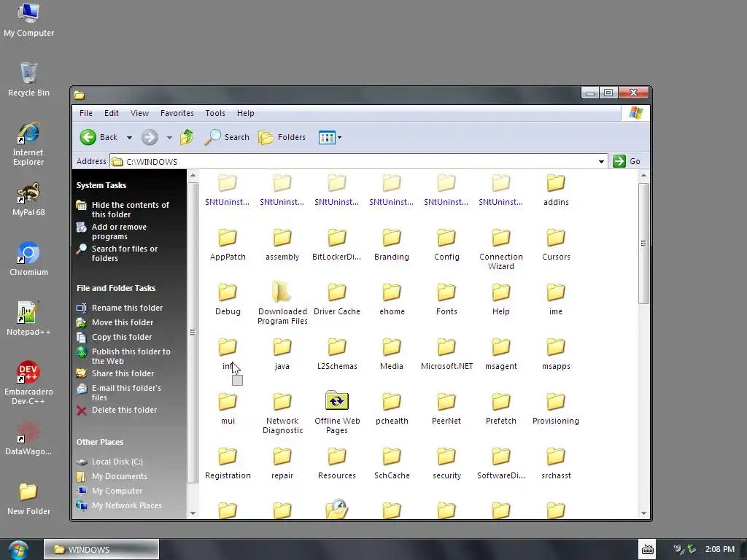
Task: Select the Network Diagnostic folder
Action: point(282,413)
